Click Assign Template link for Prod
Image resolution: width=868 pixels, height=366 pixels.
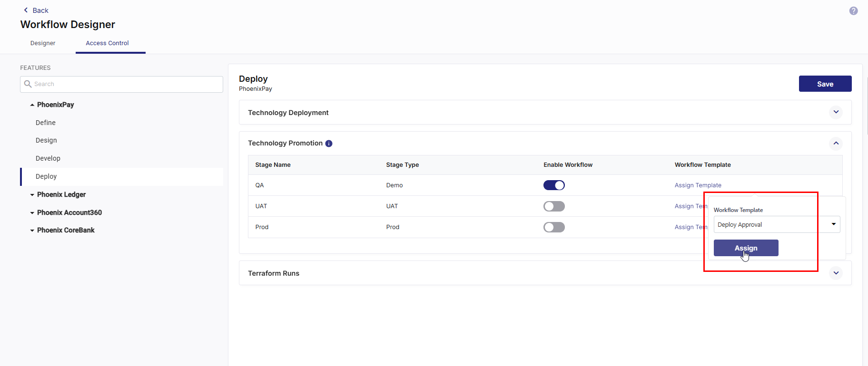point(691,227)
